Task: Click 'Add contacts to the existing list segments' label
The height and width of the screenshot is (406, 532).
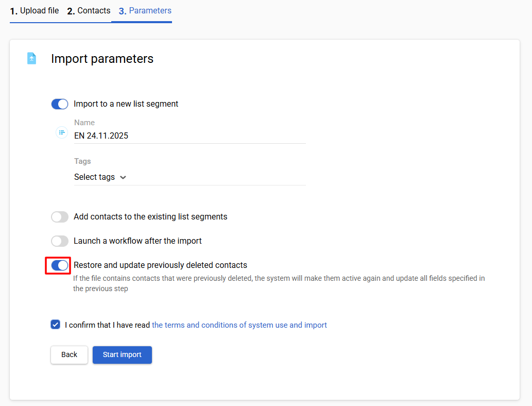Action: 150,216
